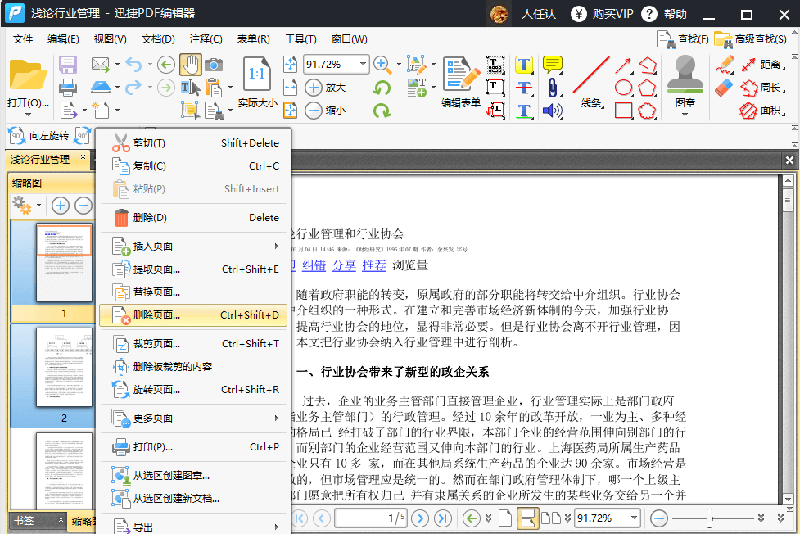Screen dimensions: 800x534
Task: Click the Save floppy disk icon
Action: tap(68, 65)
